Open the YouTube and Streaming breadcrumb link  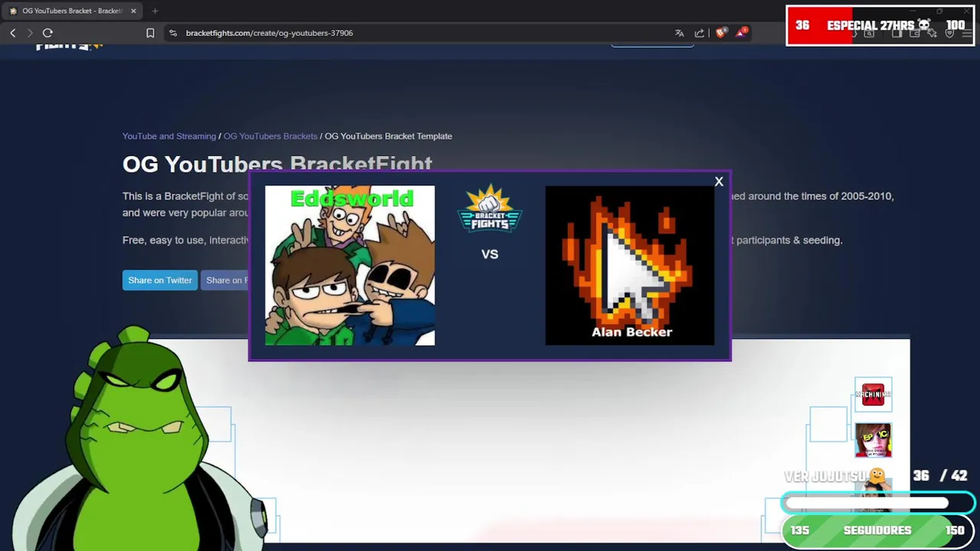pyautogui.click(x=169, y=136)
